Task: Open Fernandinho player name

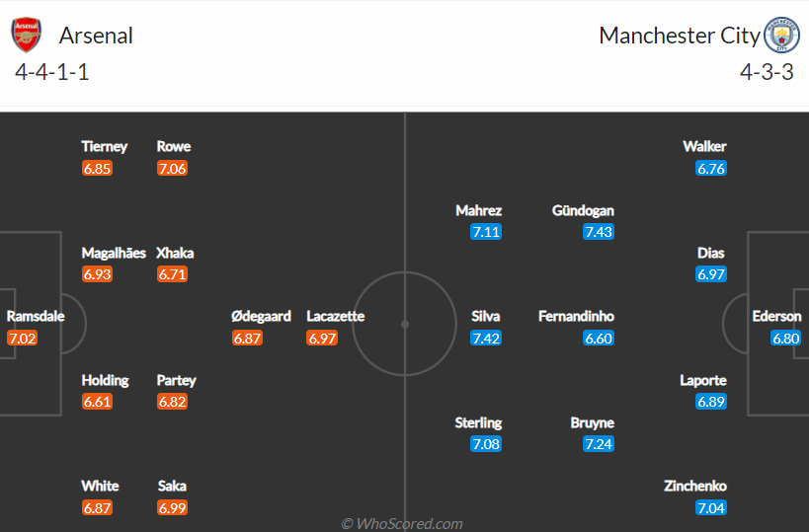Action: [x=576, y=316]
